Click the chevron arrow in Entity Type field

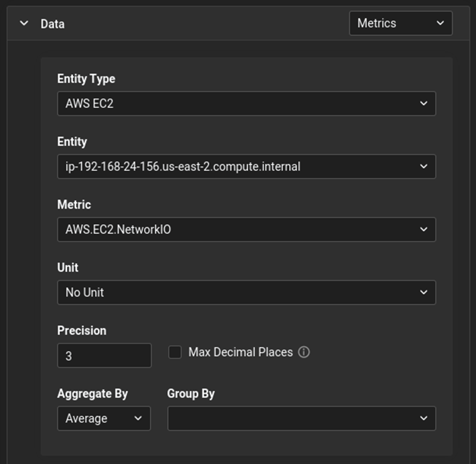click(x=423, y=104)
